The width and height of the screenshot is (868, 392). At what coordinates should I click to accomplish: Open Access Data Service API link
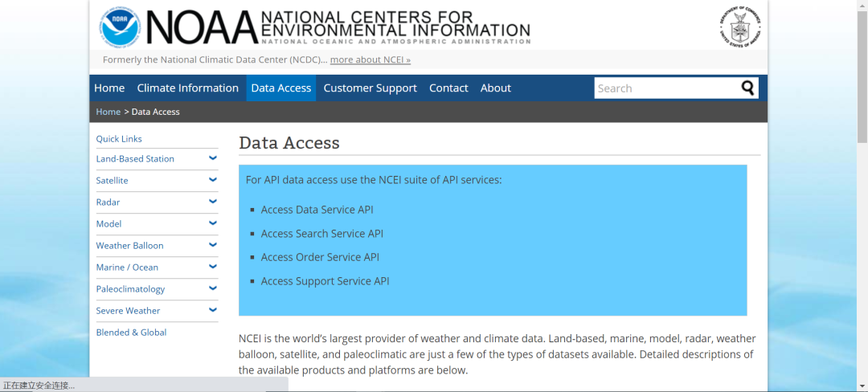(x=317, y=210)
